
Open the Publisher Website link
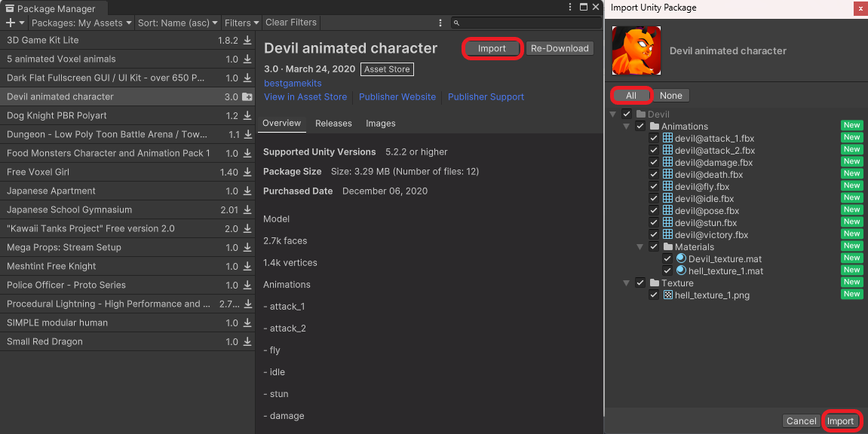click(x=397, y=96)
